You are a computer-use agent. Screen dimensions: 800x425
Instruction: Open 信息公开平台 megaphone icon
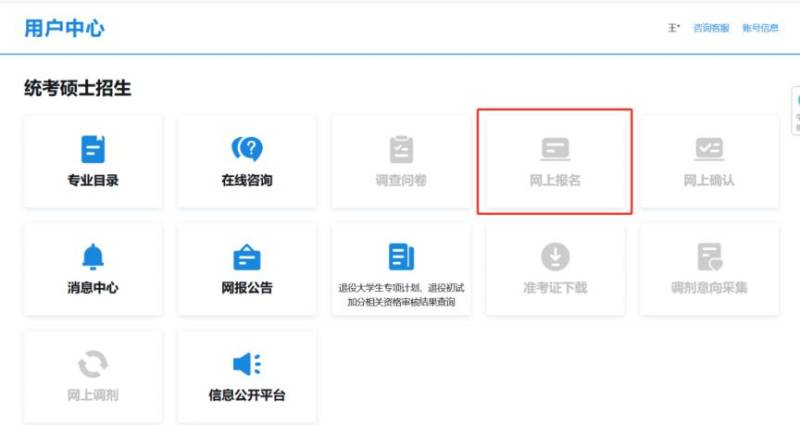[x=247, y=364]
